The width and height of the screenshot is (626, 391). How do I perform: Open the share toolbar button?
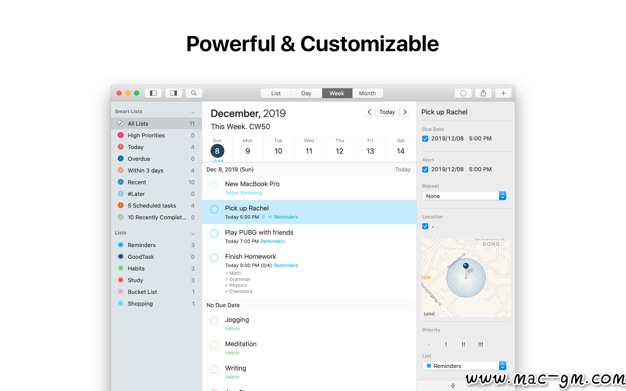click(x=483, y=93)
